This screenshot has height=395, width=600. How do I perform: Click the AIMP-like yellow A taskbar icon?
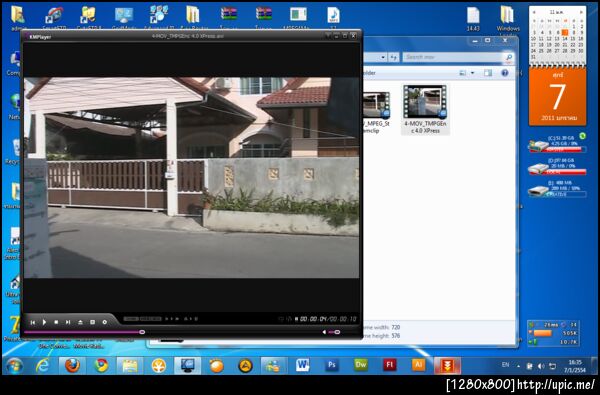pyautogui.click(x=245, y=366)
